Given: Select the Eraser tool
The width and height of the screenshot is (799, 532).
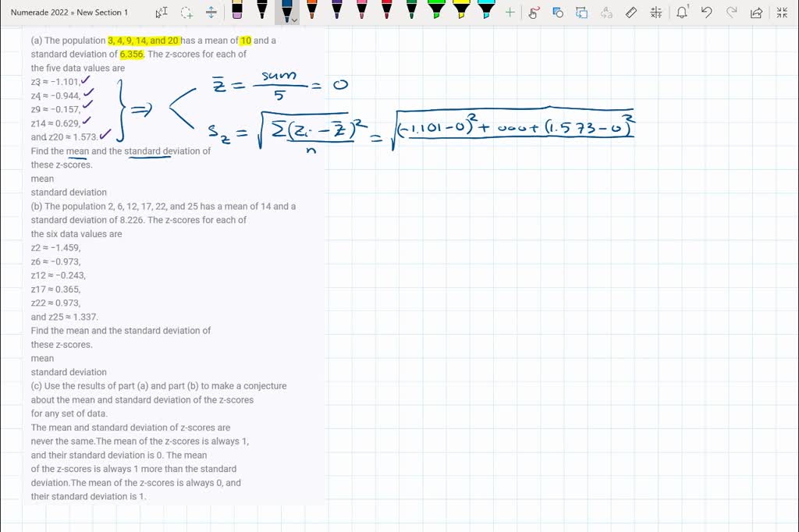Looking at the screenshot, I should [x=236, y=10].
